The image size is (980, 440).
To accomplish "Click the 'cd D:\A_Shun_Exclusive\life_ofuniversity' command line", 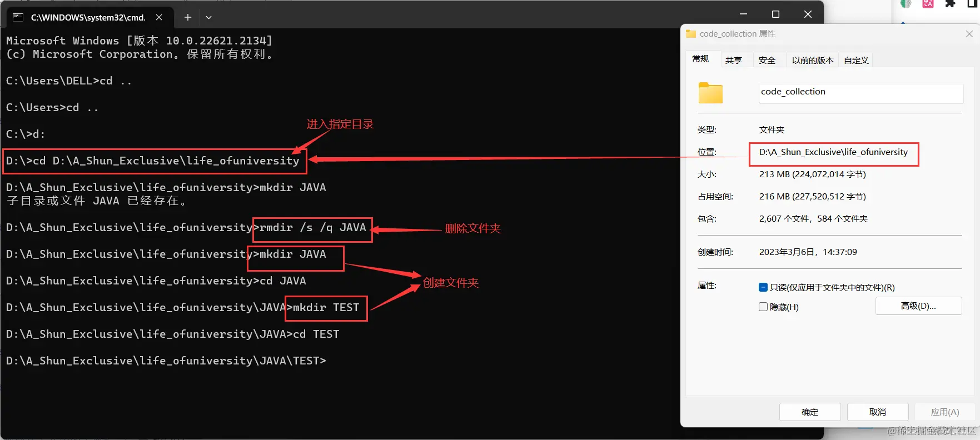I will point(153,161).
